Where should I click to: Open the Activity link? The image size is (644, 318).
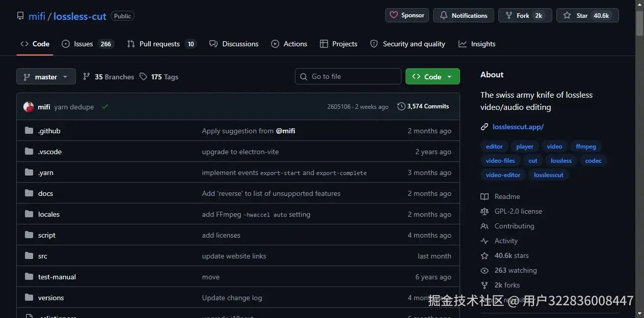(x=499, y=241)
